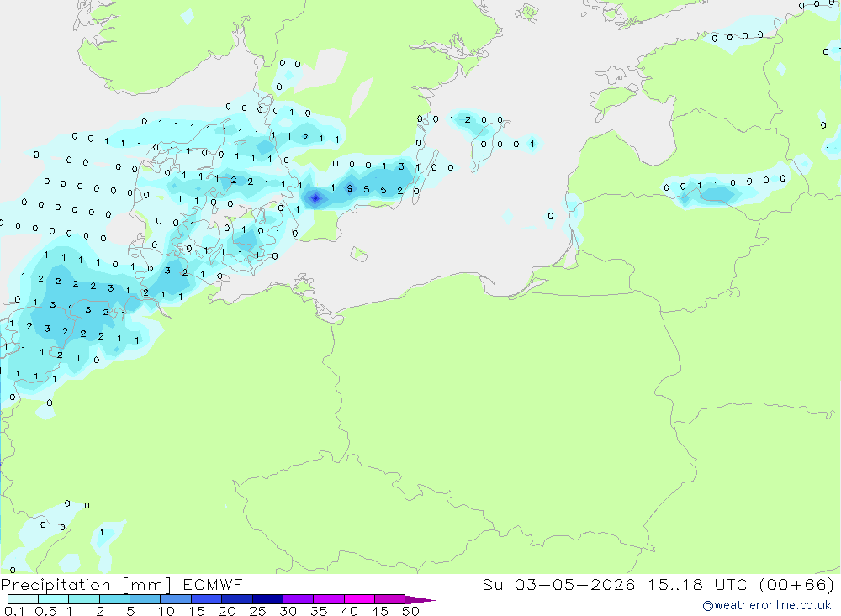The image size is (841, 616).
Task: Click the date "Su 03-05-2026"
Action: tap(559, 584)
